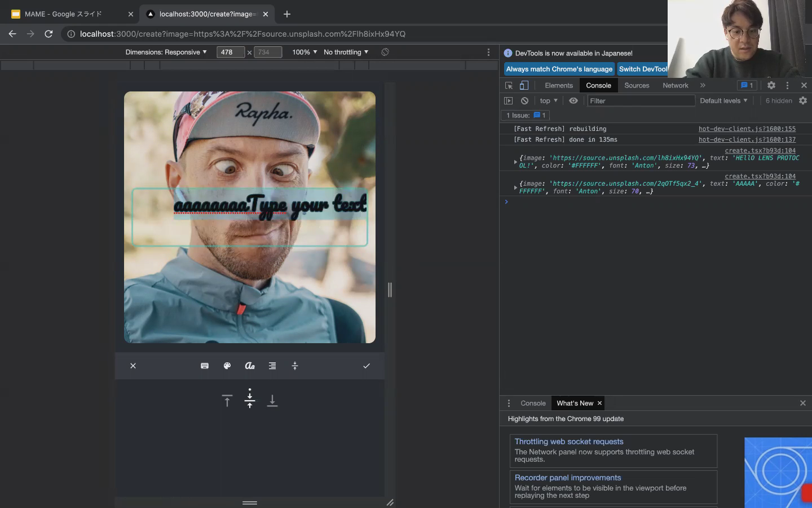Close the What's New tab
The width and height of the screenshot is (812, 508).
point(600,403)
